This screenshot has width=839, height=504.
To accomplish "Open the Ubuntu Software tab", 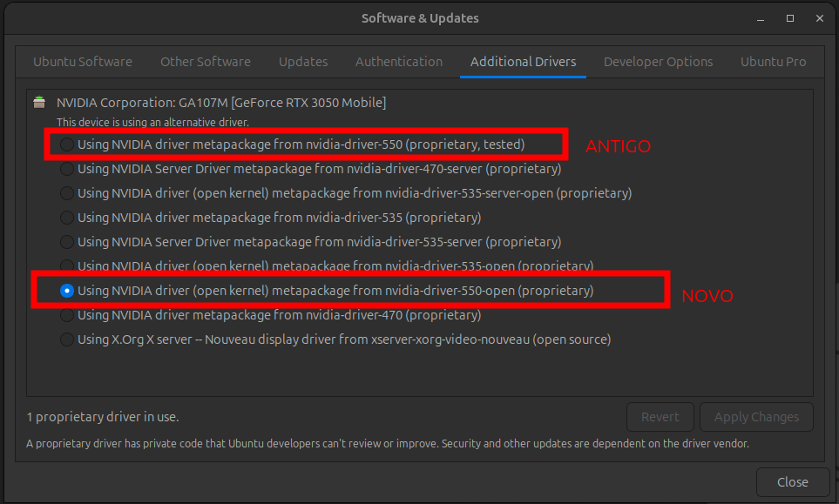I will [x=83, y=62].
